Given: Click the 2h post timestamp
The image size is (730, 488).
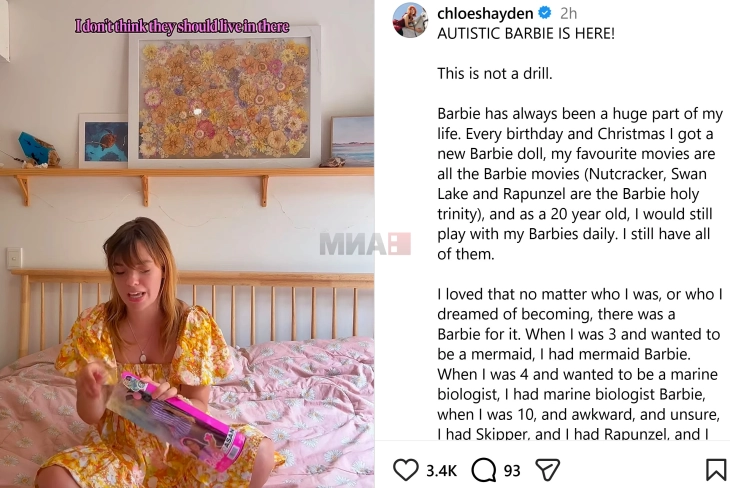Looking at the screenshot, I should point(568,14).
